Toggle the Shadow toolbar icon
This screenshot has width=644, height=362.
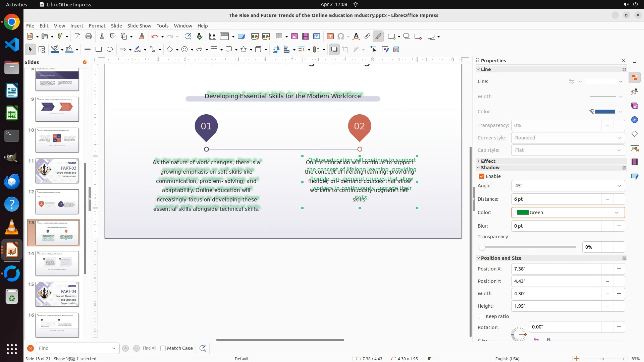pyautogui.click(x=334, y=50)
